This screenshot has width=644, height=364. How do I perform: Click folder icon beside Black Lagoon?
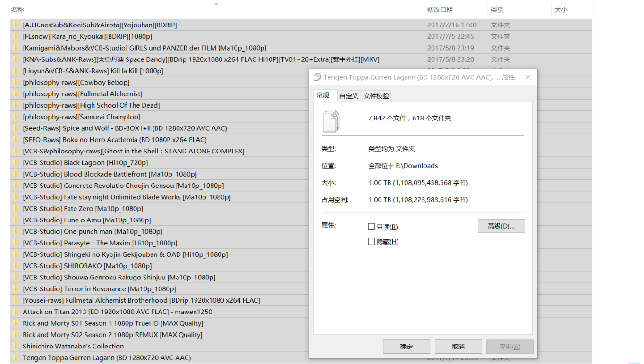[x=16, y=162]
